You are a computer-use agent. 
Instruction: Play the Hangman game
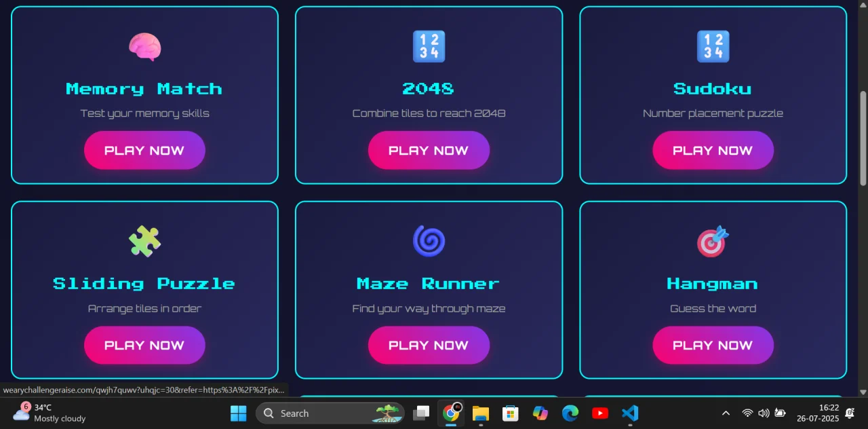coord(713,345)
